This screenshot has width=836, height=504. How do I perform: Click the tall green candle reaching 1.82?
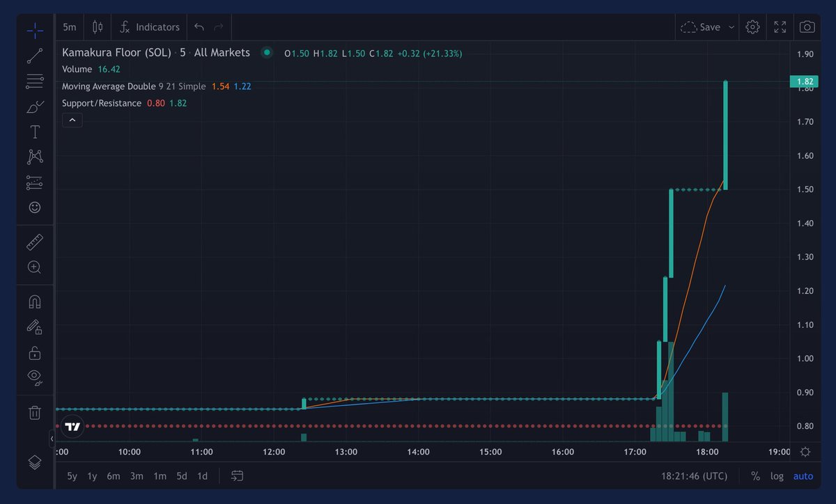(x=725, y=135)
